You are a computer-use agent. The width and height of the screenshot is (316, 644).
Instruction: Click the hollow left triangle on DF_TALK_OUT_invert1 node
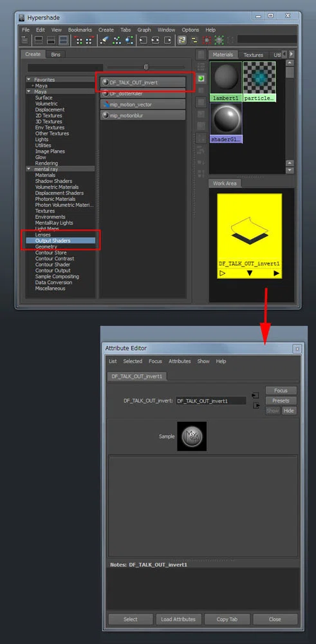[223, 273]
